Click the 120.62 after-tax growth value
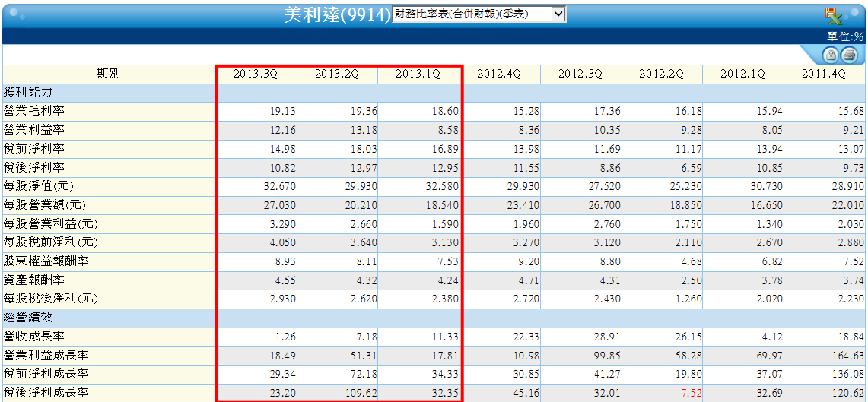The height and width of the screenshot is (402, 868). pyautogui.click(x=848, y=393)
